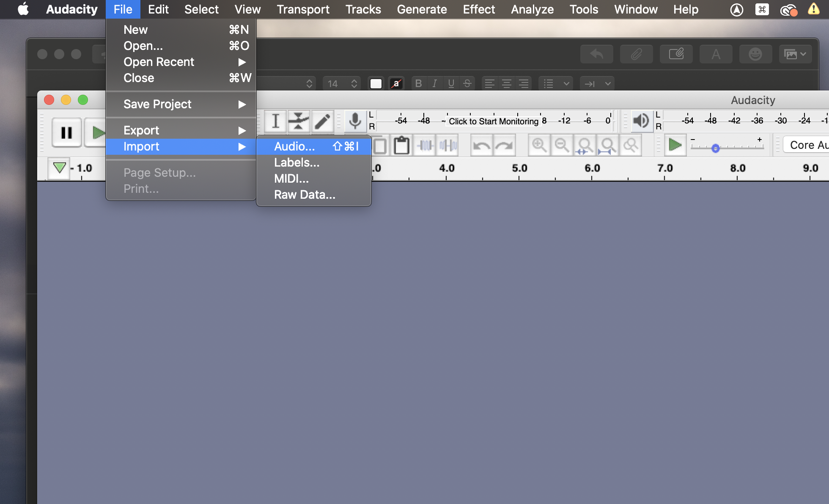The height and width of the screenshot is (504, 829).
Task: Expand the Export submenu
Action: [x=181, y=130]
